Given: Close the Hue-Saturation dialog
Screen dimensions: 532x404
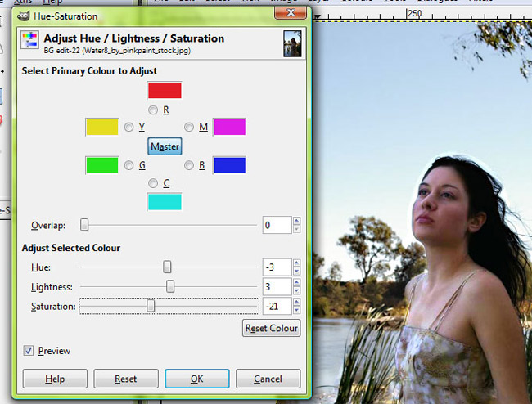Looking at the screenshot, I should click(291, 13).
